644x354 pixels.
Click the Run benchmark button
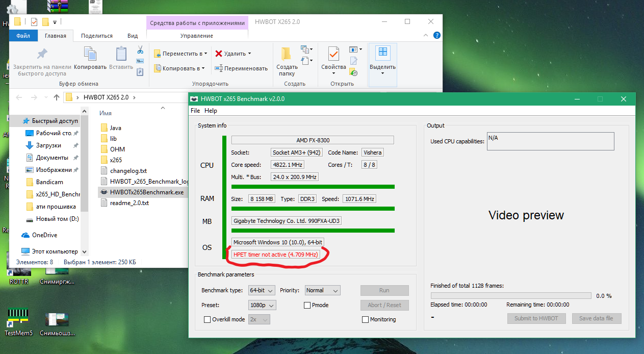coord(384,290)
